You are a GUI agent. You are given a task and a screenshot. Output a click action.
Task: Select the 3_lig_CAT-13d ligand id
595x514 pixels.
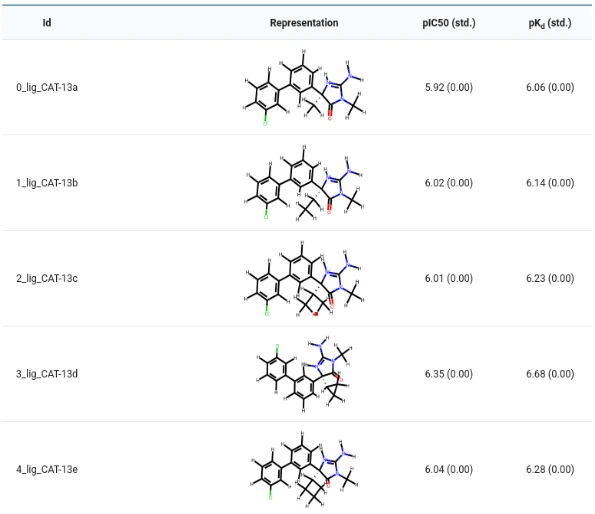[x=47, y=374]
